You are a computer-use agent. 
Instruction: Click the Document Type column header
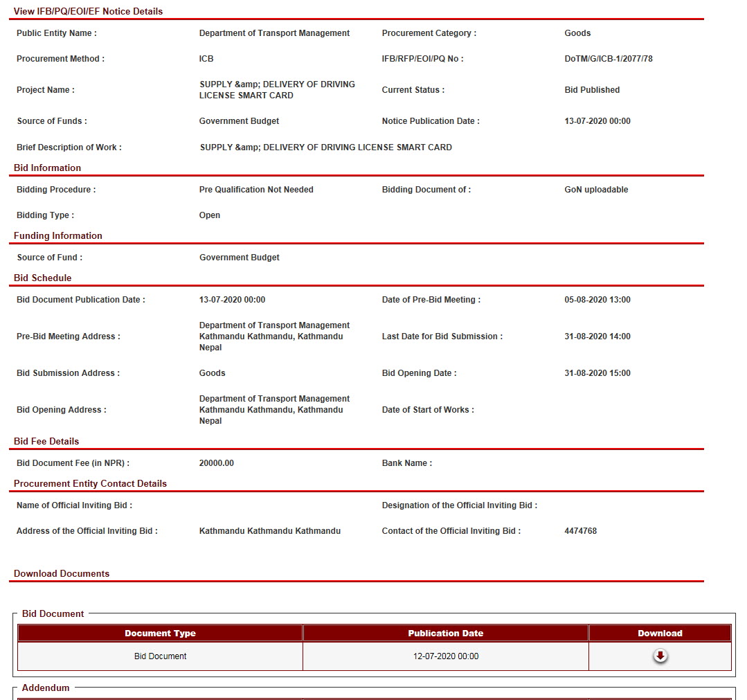pyautogui.click(x=160, y=633)
